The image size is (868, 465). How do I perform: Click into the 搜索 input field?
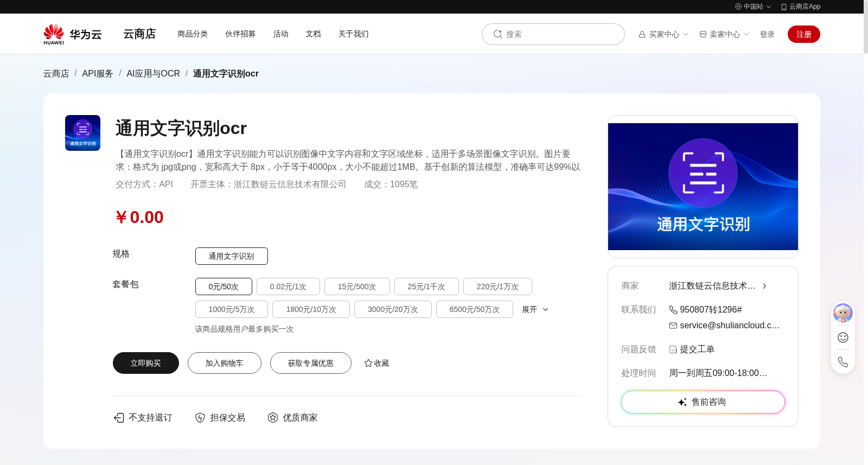(553, 34)
